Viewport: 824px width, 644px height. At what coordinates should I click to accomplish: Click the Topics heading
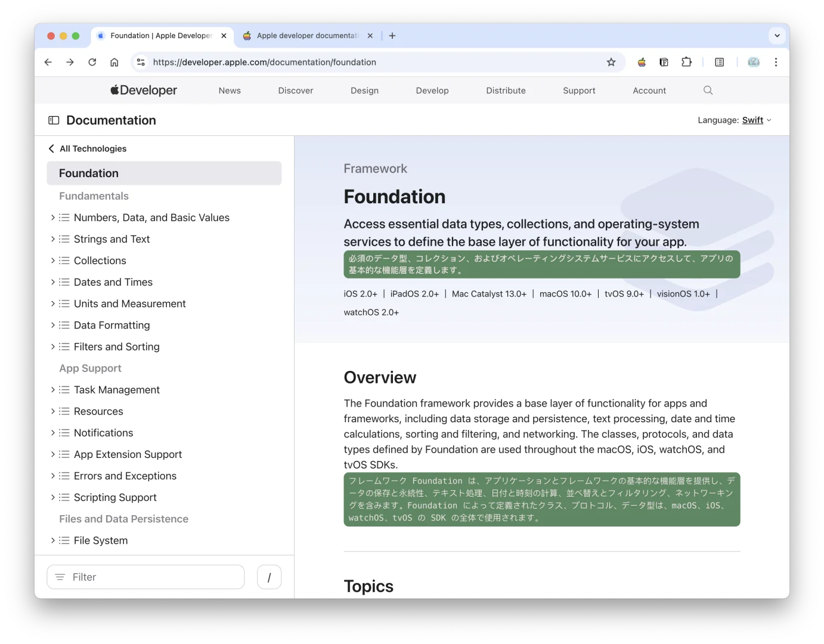(368, 586)
